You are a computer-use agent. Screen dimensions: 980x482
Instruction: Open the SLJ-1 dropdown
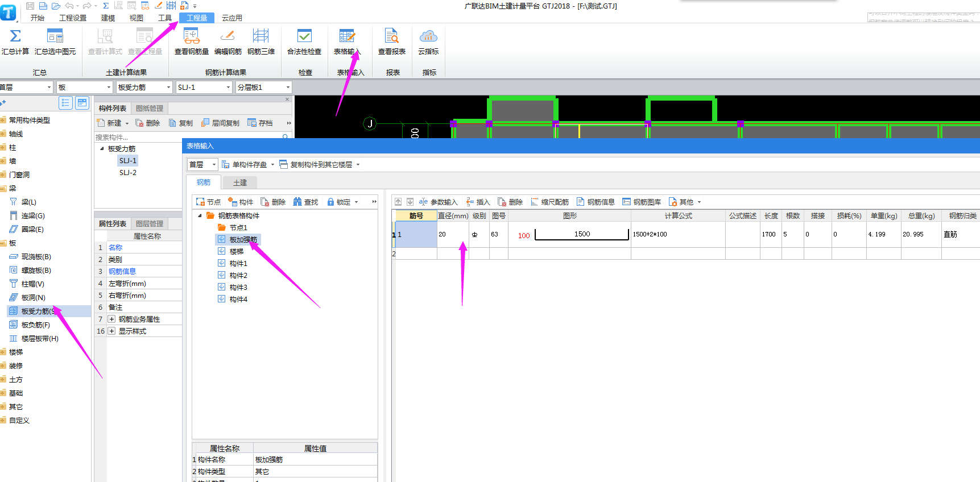tap(229, 87)
